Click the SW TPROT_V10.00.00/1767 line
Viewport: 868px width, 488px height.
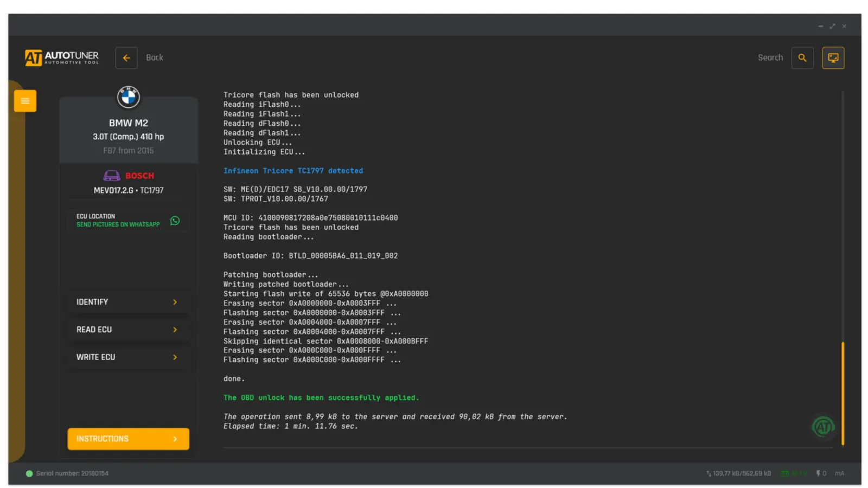pyautogui.click(x=276, y=199)
